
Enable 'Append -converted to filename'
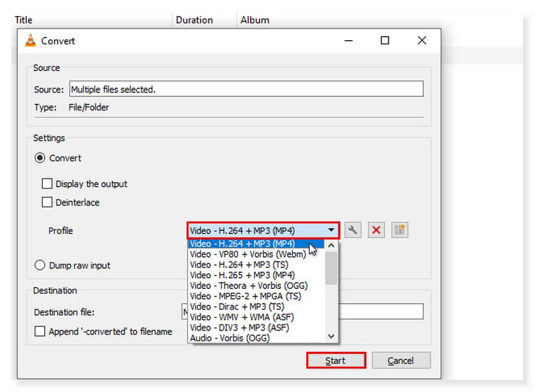coord(41,331)
